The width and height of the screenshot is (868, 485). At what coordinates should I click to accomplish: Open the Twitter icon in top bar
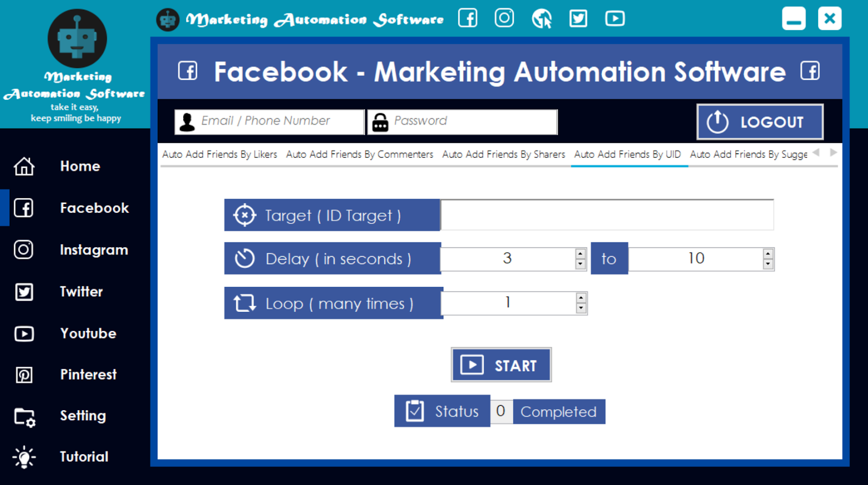click(578, 18)
